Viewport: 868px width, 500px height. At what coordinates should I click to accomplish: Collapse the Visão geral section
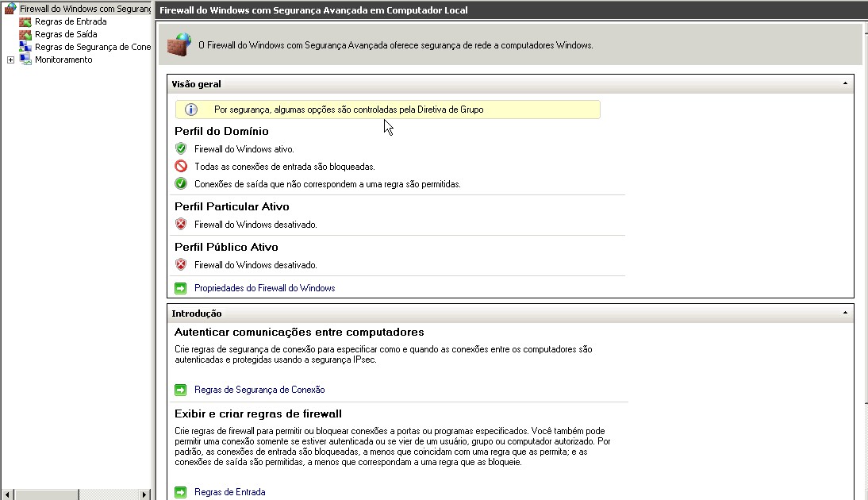(x=845, y=83)
